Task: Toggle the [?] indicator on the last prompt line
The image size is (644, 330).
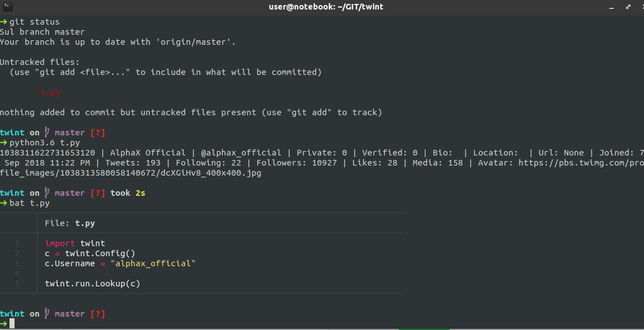Action: coord(97,314)
